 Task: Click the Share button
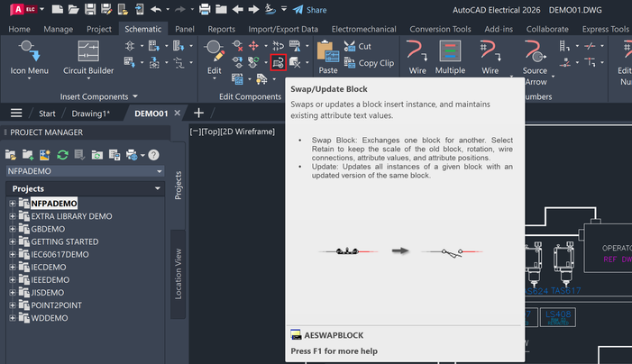tap(309, 10)
